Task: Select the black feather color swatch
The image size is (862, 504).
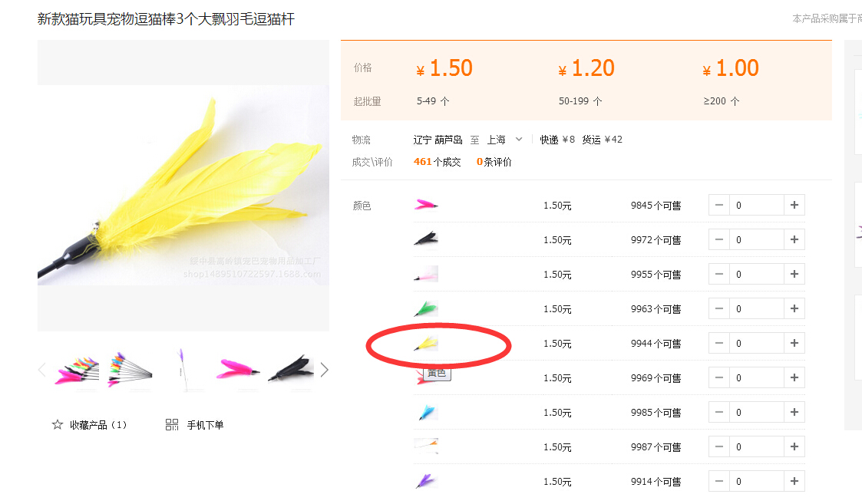Action: click(426, 239)
